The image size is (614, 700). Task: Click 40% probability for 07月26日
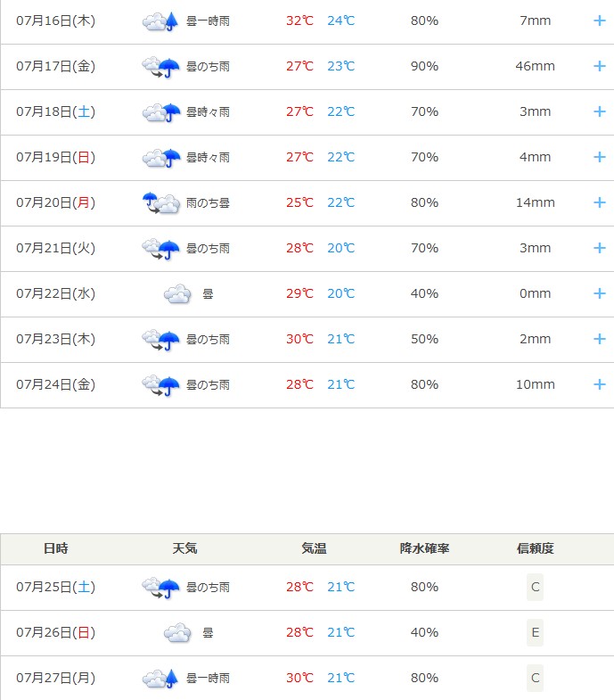coord(424,632)
